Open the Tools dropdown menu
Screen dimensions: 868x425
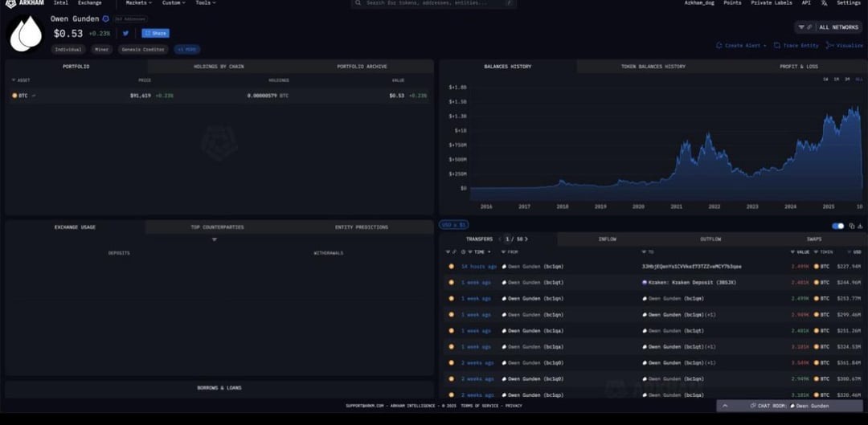(206, 2)
